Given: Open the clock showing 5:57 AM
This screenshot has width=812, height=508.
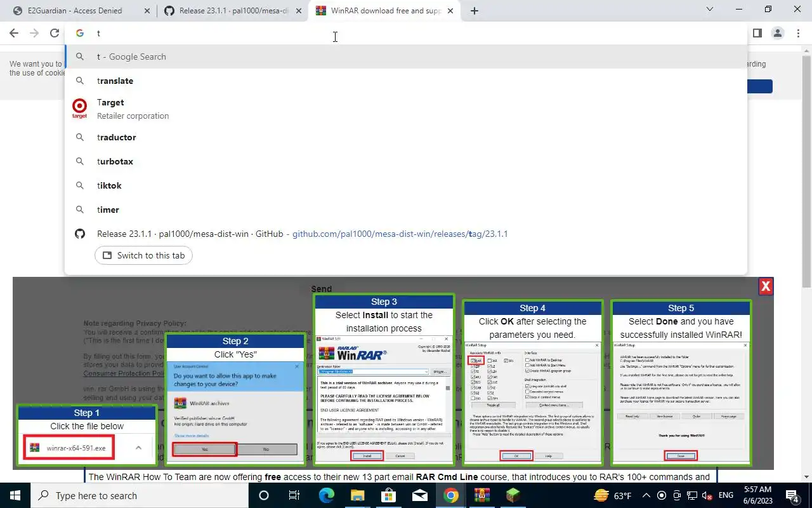Looking at the screenshot, I should [757, 495].
